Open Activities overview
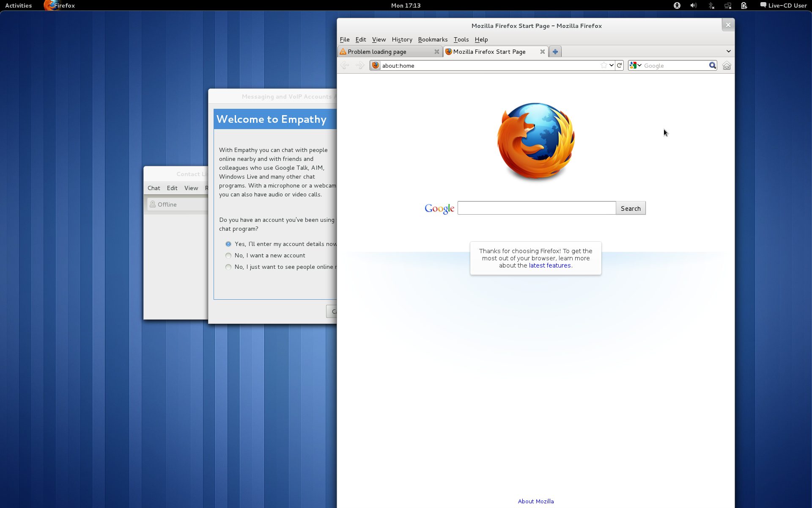This screenshot has width=812, height=508. (x=19, y=6)
